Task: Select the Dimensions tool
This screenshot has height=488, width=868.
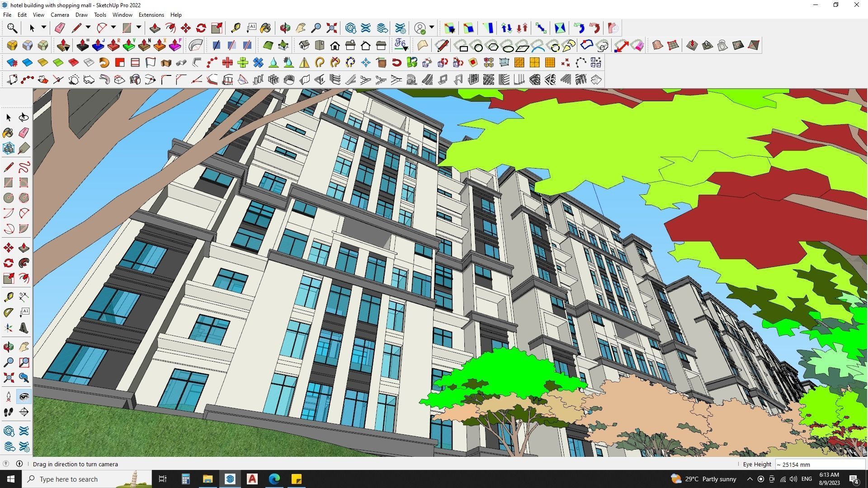Action: (x=24, y=297)
